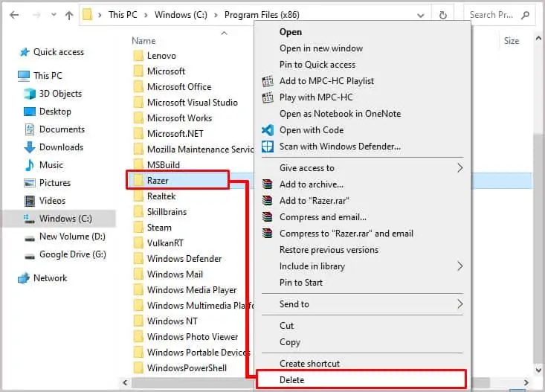Choose Open from the context menu
This screenshot has width=545, height=392.
[291, 32]
